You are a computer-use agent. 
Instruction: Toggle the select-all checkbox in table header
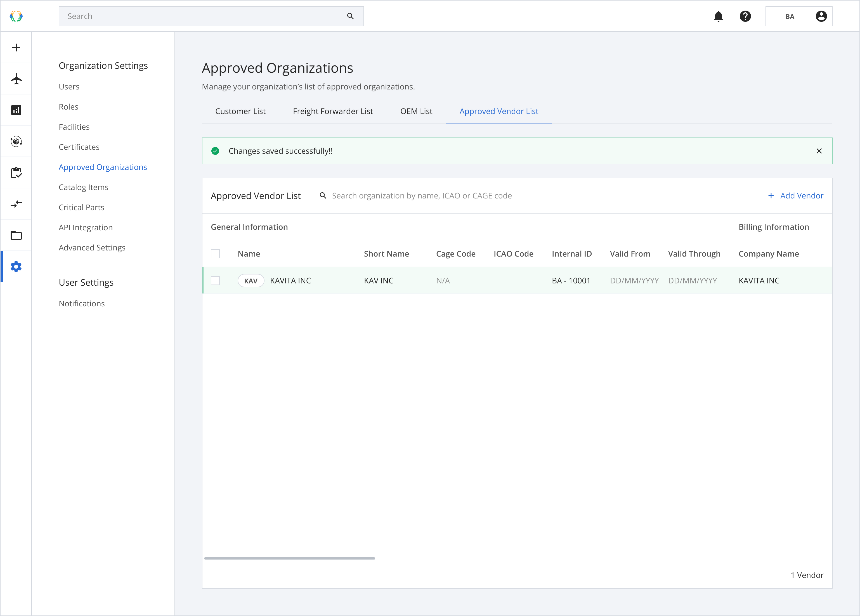[215, 253]
